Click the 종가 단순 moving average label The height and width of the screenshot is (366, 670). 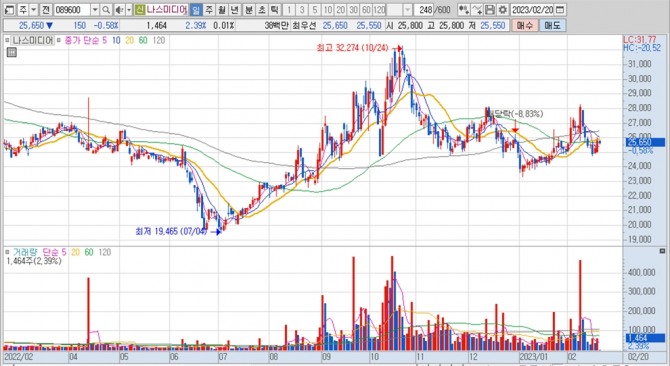[x=83, y=41]
